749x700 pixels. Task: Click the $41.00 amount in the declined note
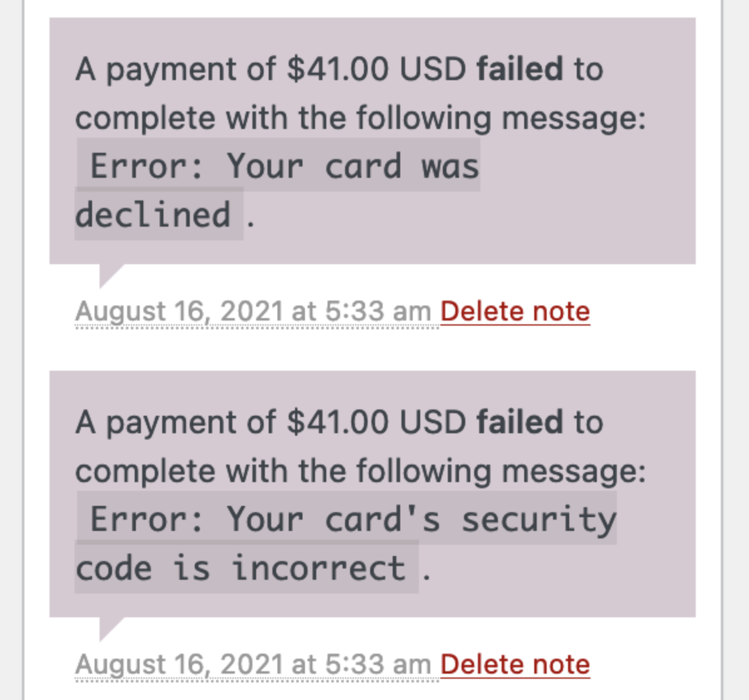(339, 69)
